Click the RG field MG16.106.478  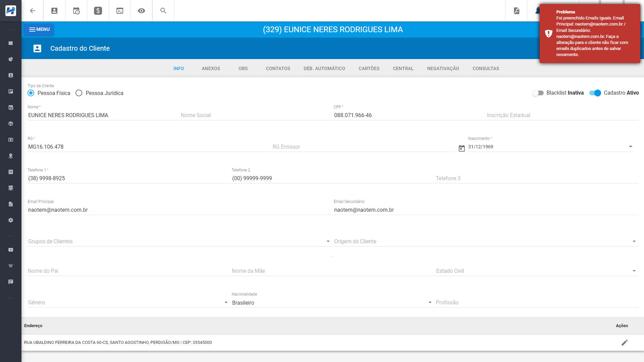[x=149, y=147]
